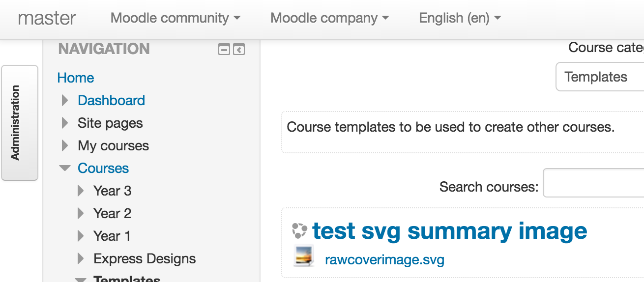This screenshot has width=644, height=282.
Task: Open the test svg summary image course
Action: pos(450,230)
